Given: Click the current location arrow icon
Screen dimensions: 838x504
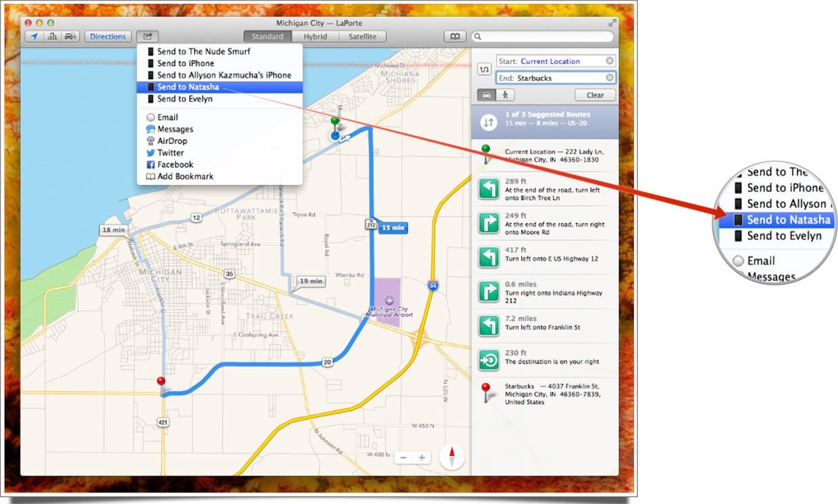Looking at the screenshot, I should [34, 36].
